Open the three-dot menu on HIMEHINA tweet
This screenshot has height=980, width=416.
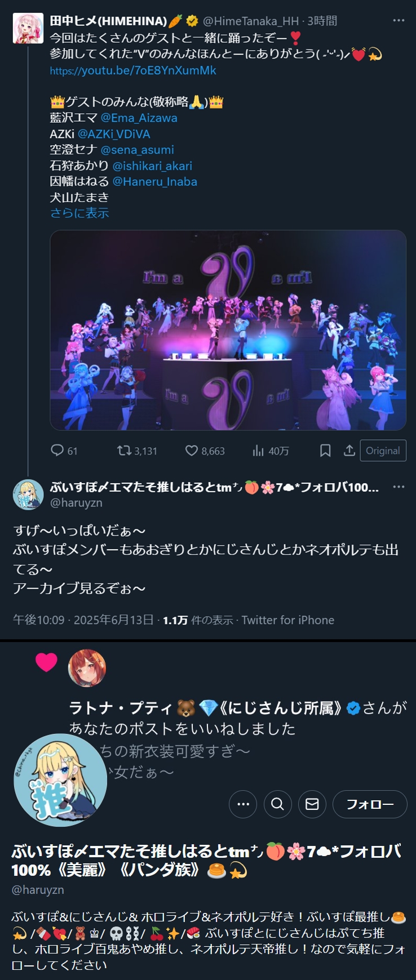(399, 20)
